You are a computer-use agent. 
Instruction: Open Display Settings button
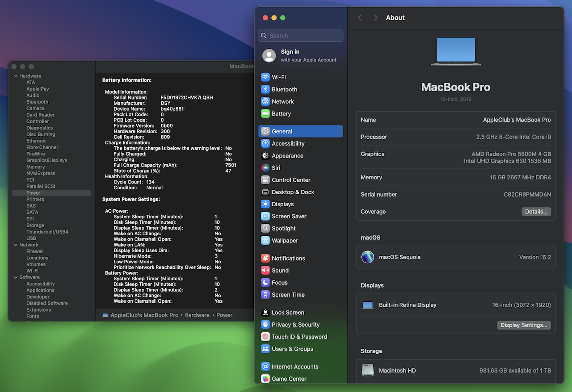coord(524,325)
